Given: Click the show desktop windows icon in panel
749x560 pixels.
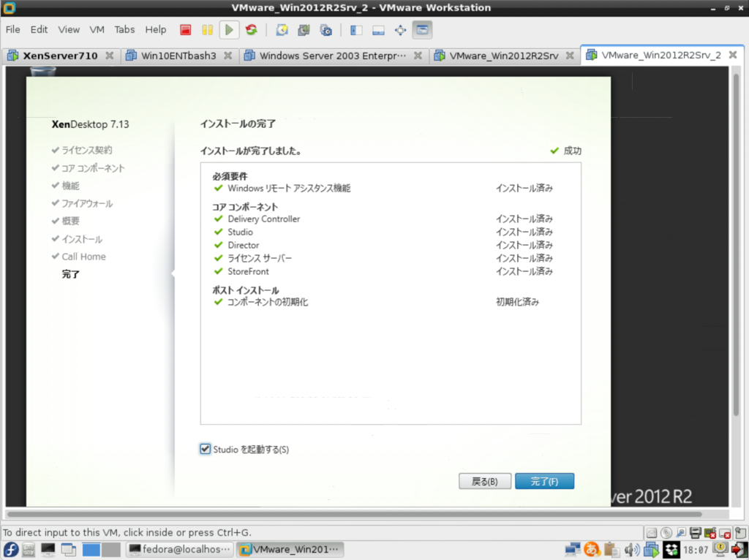Looking at the screenshot, I should 68,550.
